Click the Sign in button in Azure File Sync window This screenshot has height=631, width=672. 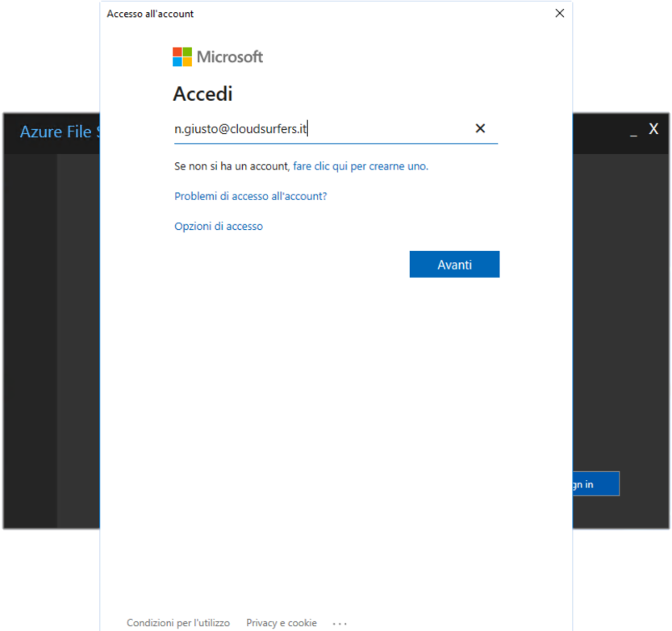(x=596, y=484)
